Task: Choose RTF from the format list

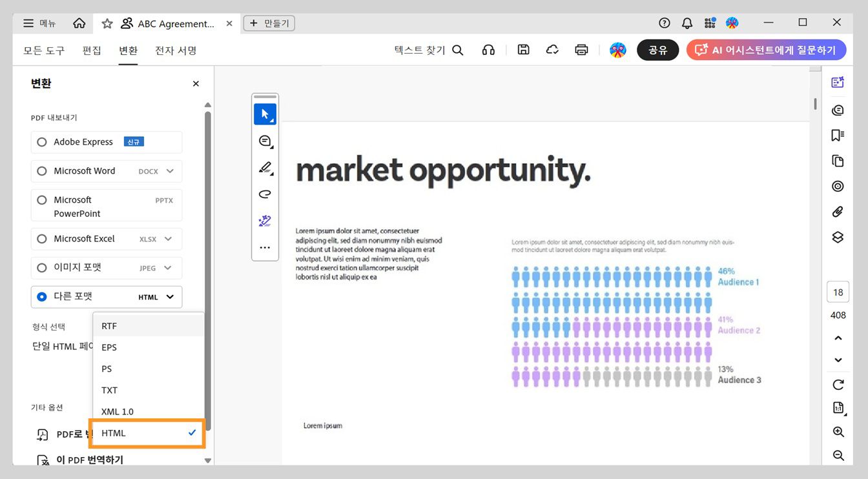Action: (149, 326)
